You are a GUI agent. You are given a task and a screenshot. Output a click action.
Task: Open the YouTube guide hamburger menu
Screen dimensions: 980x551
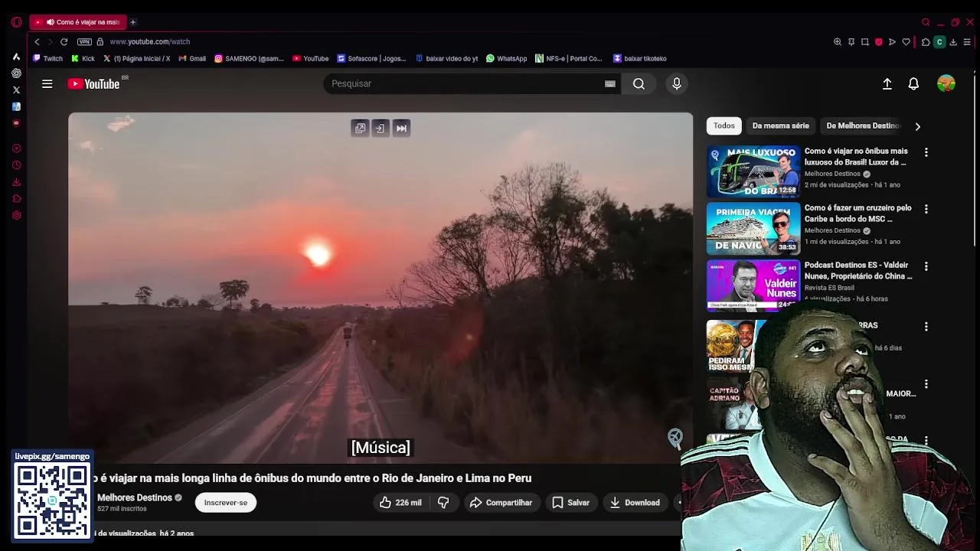pyautogui.click(x=47, y=84)
